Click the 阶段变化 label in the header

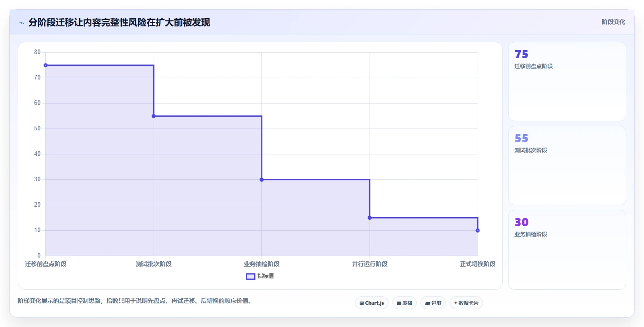coord(613,22)
